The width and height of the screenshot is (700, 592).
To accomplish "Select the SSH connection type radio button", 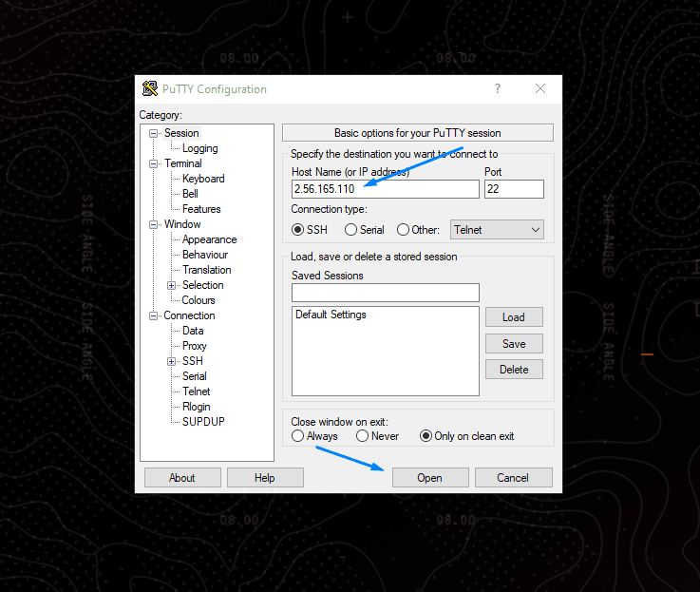I will click(298, 230).
